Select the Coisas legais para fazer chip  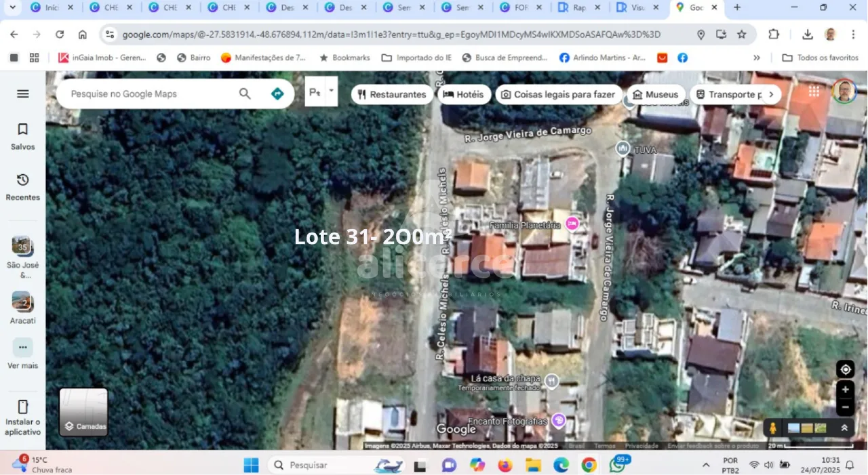pyautogui.click(x=558, y=95)
